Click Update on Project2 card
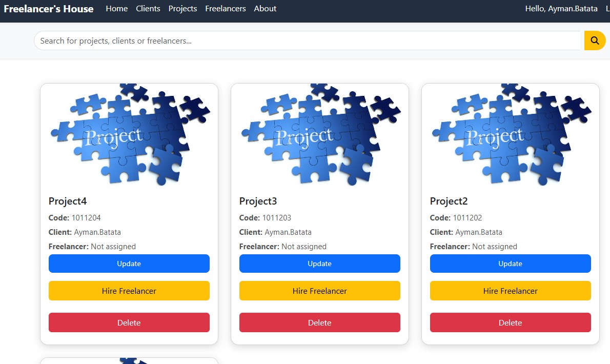The width and height of the screenshot is (610, 364). [511, 264]
